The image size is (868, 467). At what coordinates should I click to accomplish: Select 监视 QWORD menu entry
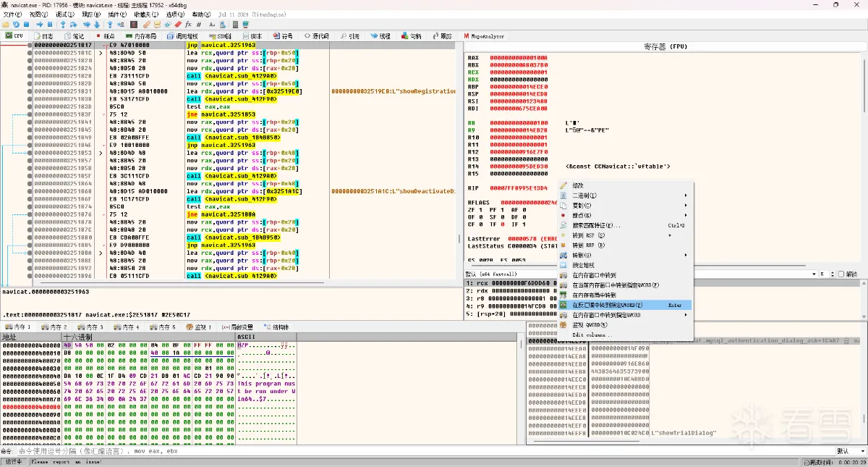626,325
